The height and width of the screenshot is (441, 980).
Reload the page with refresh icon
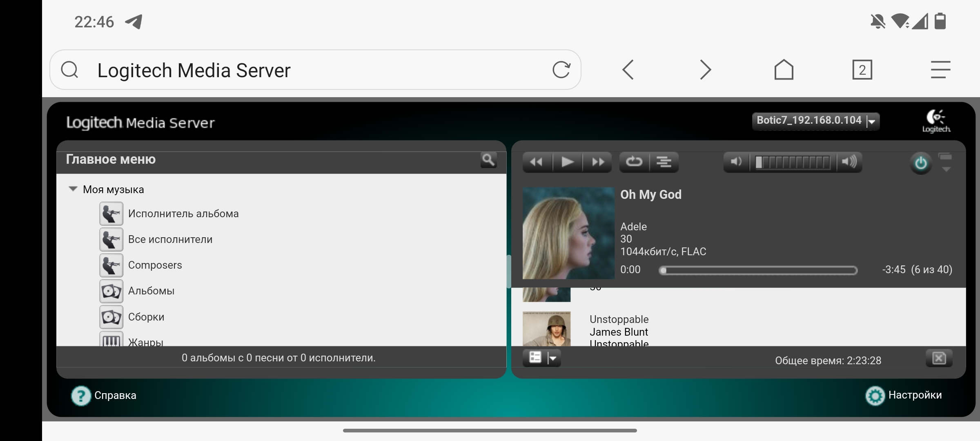tap(561, 70)
